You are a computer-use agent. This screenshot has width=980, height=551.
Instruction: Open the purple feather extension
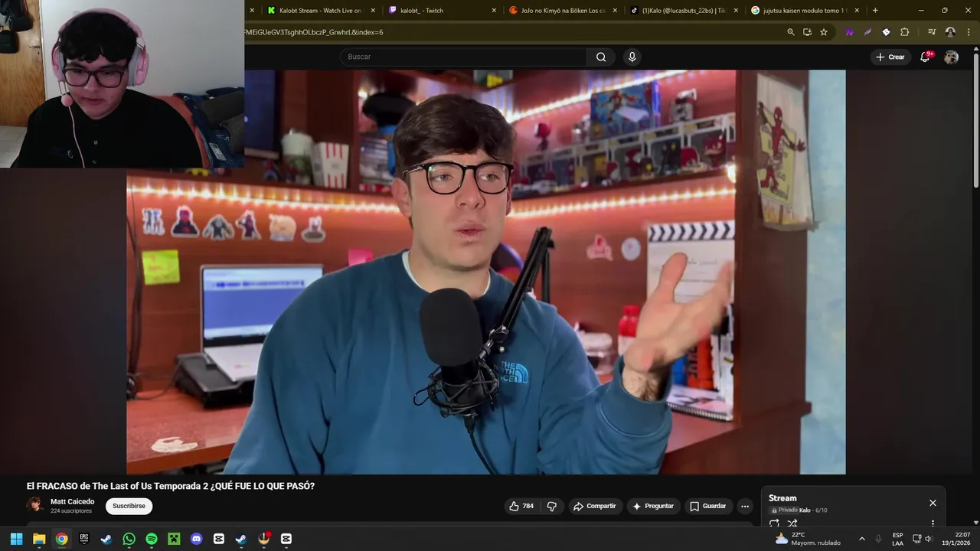867,32
